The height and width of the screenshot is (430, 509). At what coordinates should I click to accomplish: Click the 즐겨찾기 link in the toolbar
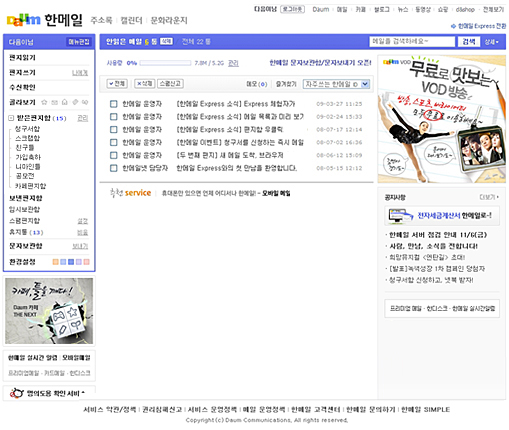tap(286, 84)
